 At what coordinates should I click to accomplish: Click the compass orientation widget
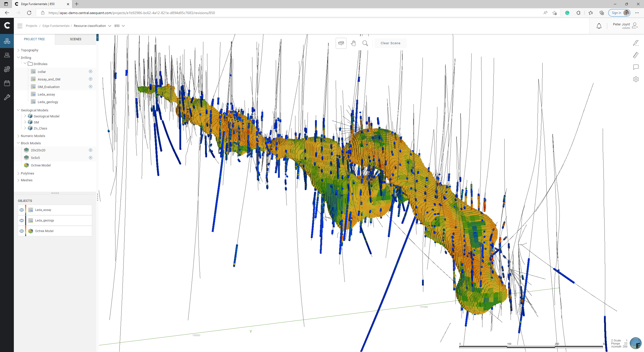(x=635, y=343)
